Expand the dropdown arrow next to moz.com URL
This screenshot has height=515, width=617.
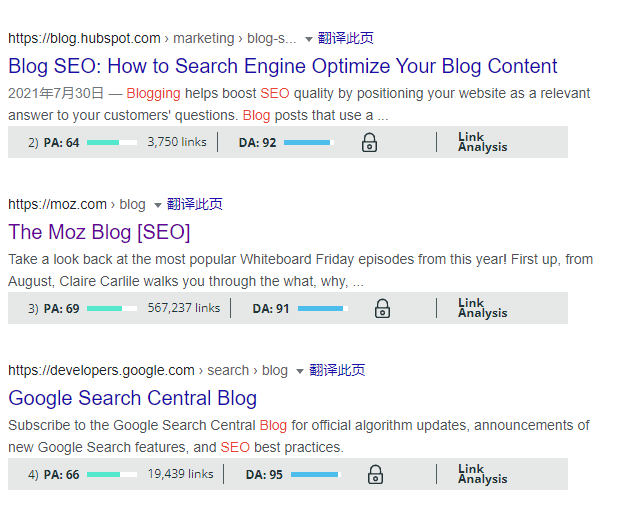click(x=158, y=205)
